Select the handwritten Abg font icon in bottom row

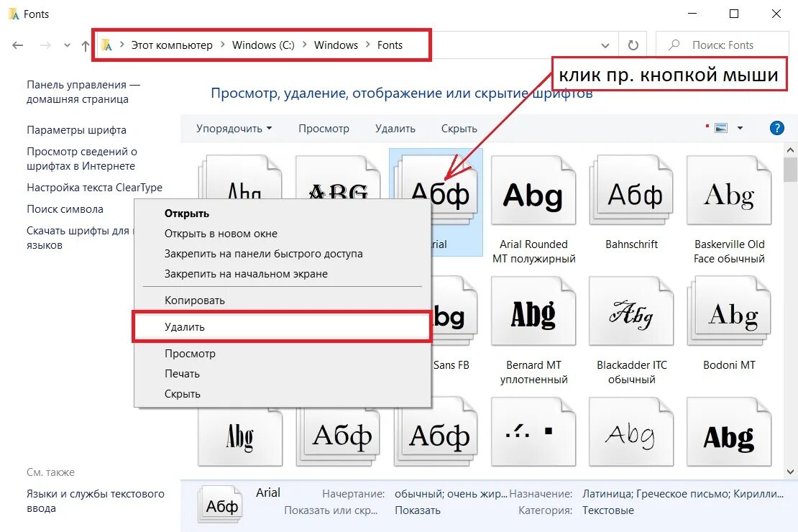pos(631,431)
